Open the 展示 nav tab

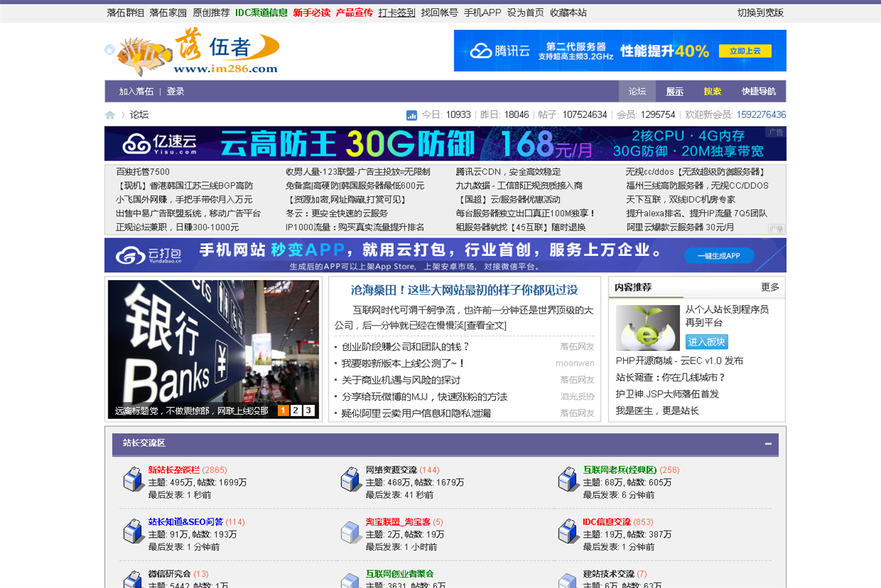tap(674, 92)
